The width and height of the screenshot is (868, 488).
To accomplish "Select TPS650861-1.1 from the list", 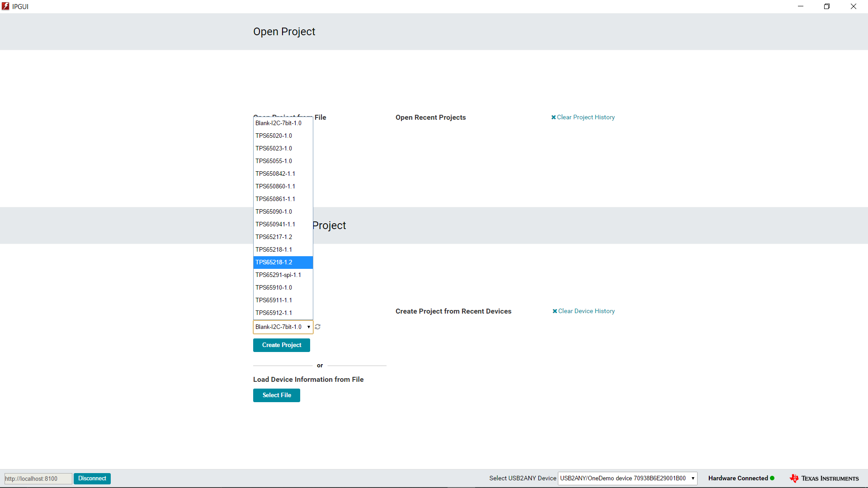I will 283,199.
